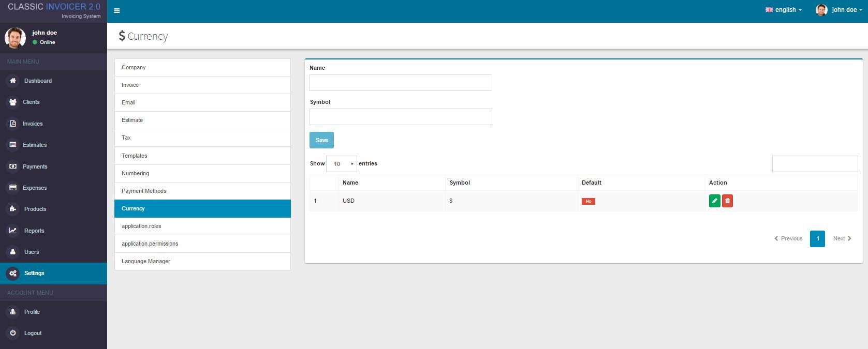Open john doe user menu in header

pos(838,10)
